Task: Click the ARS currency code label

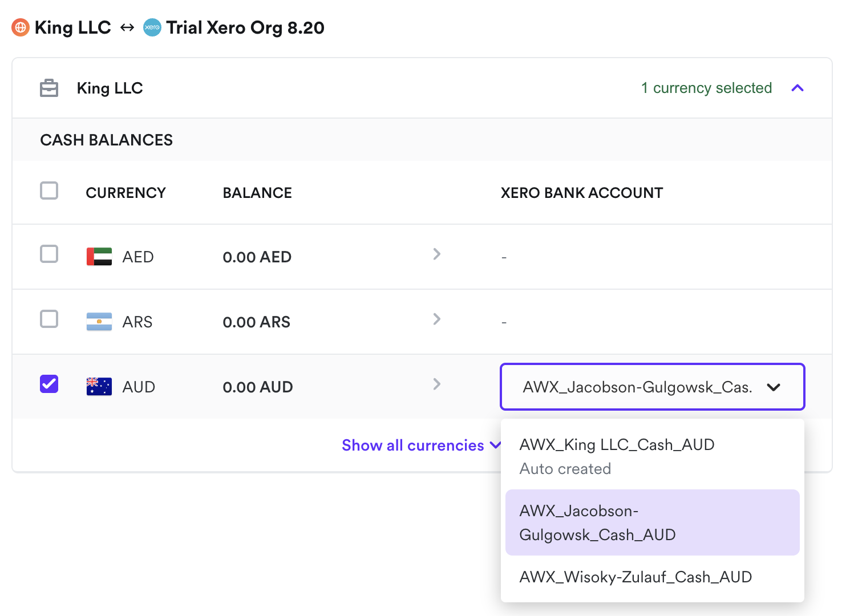Action: pyautogui.click(x=137, y=322)
